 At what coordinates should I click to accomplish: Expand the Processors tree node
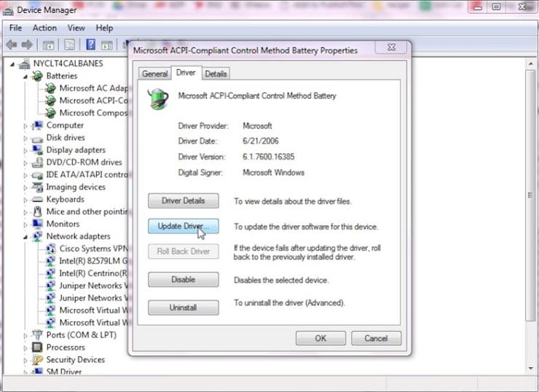click(25, 348)
